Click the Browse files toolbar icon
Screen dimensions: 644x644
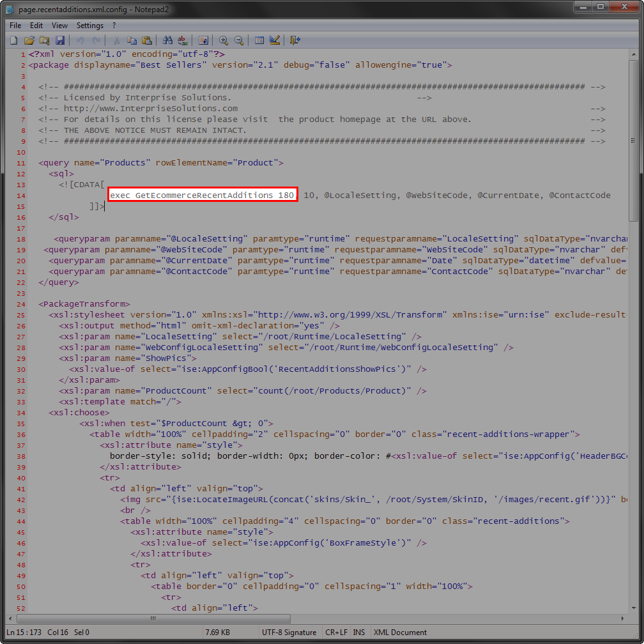pos(45,40)
